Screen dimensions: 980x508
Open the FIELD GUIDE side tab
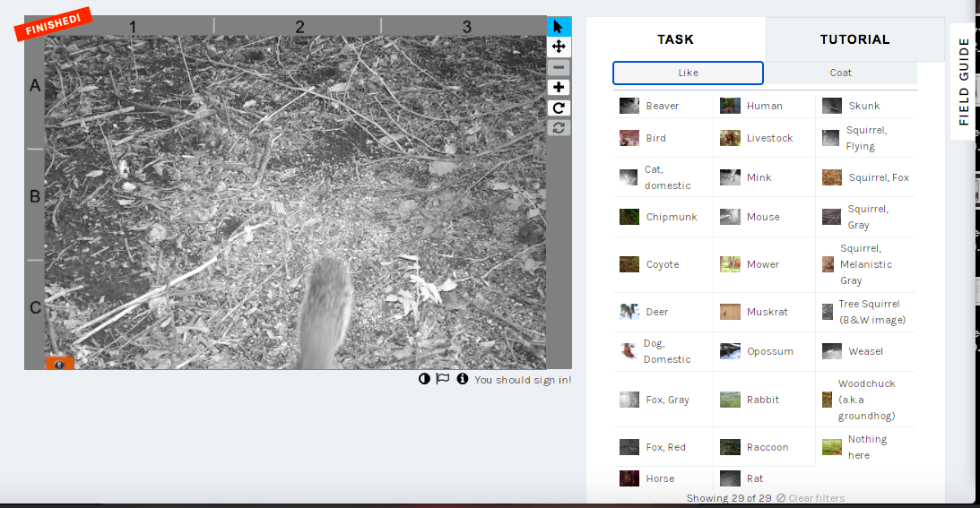963,82
